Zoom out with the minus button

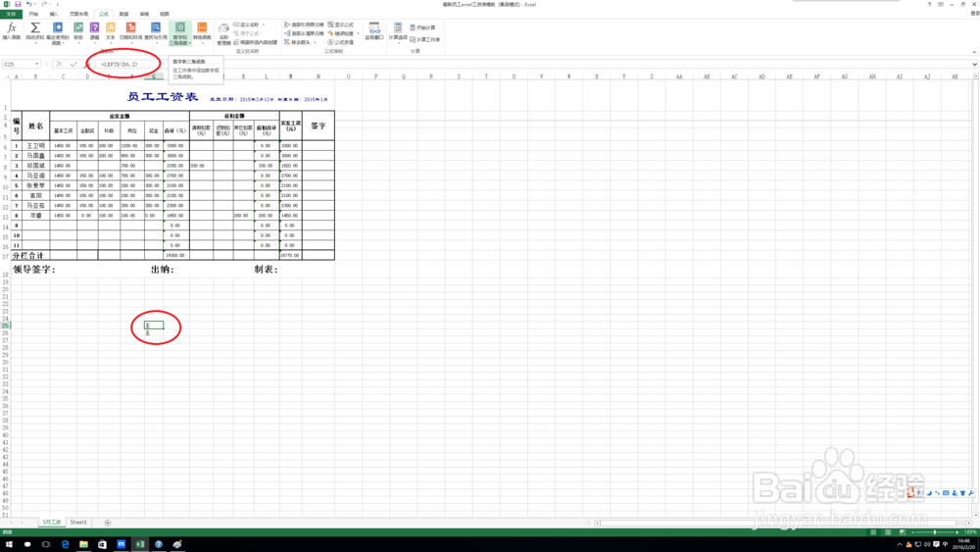[x=913, y=532]
